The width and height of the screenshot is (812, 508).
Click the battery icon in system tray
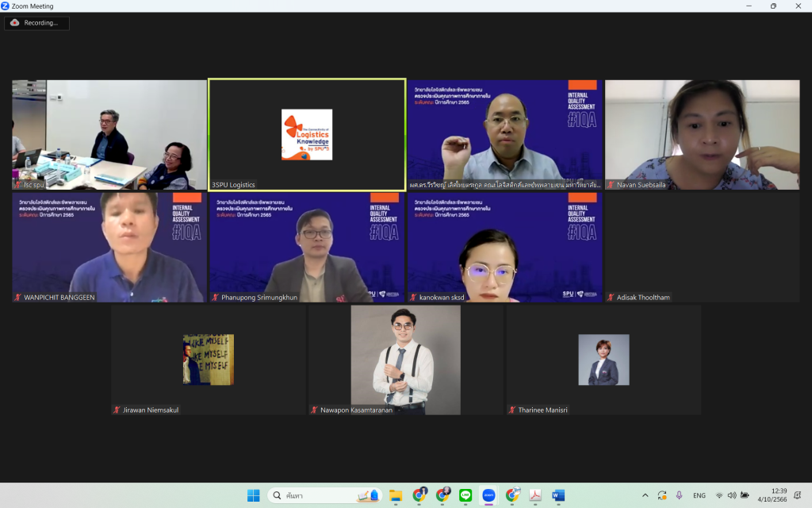click(745, 495)
